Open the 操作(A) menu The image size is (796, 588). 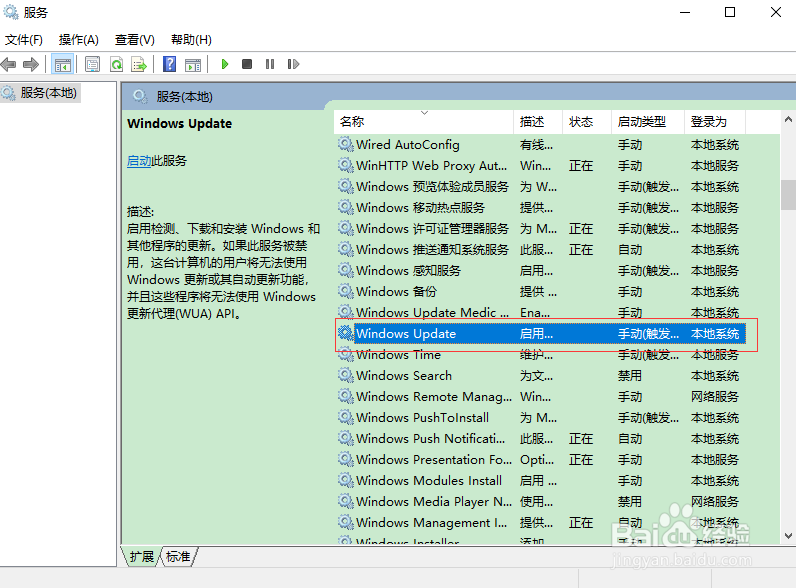coord(79,40)
